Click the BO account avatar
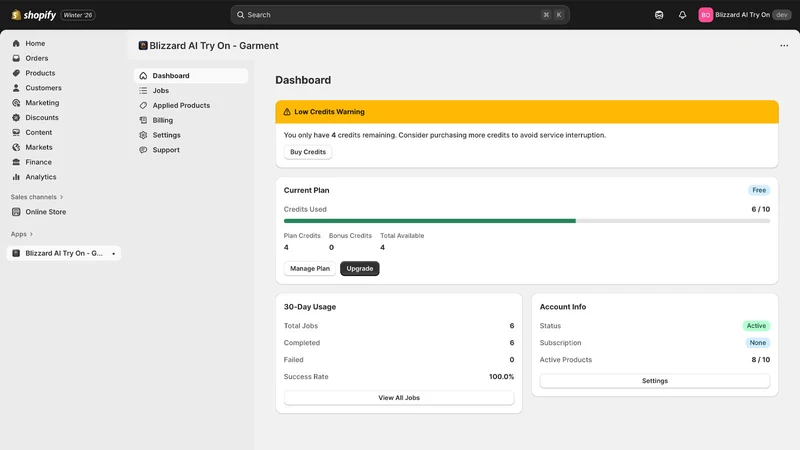Image resolution: width=800 pixels, height=450 pixels. point(705,15)
